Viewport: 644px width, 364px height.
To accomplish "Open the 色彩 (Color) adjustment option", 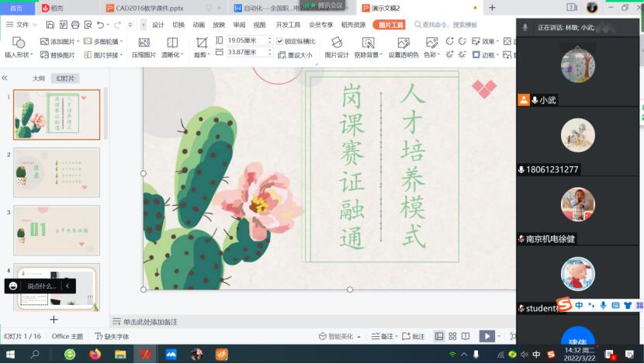I will [433, 55].
